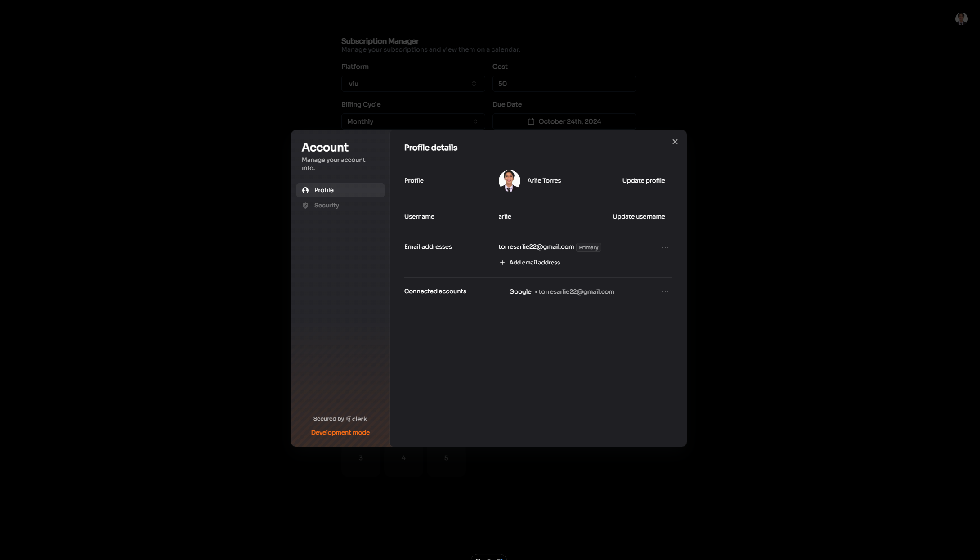Viewport: 980px width, 560px height.
Task: Switch to the Security tab
Action: 327,206
